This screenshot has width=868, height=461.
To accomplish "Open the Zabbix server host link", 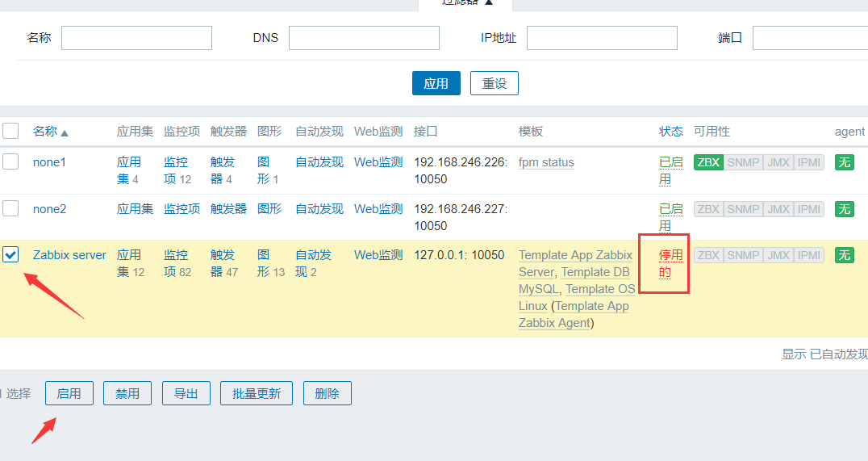I will (x=69, y=255).
